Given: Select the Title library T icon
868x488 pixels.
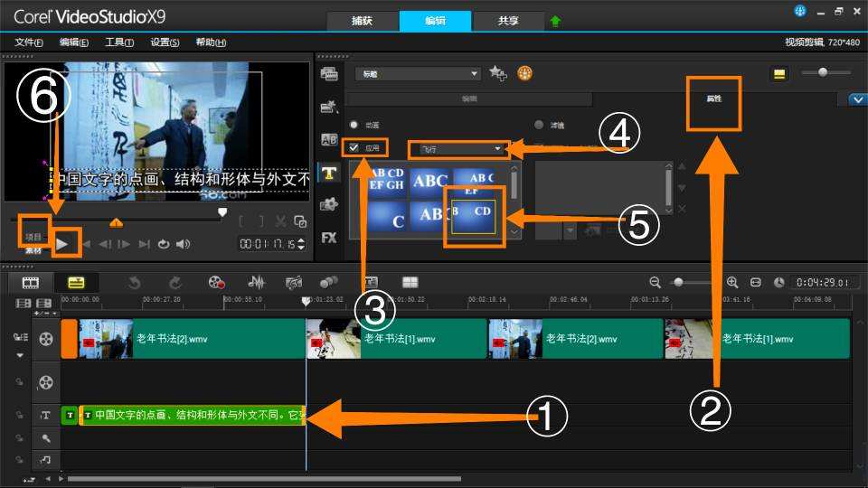Looking at the screenshot, I should (x=329, y=174).
